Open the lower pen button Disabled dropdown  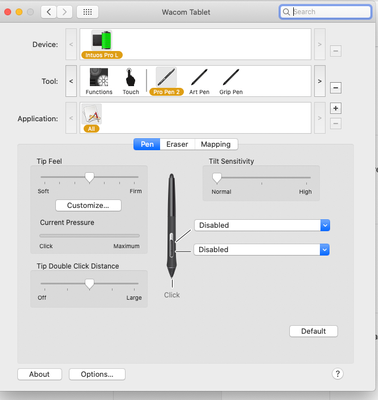click(262, 250)
